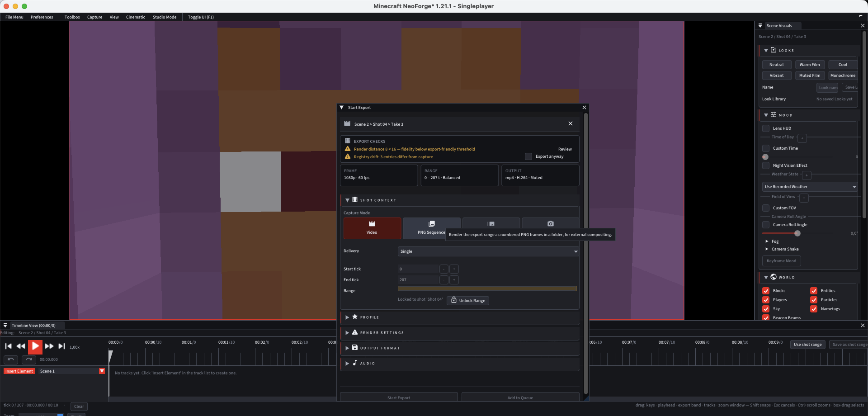
Task: Enable Custom FOV checkbox
Action: click(766, 208)
